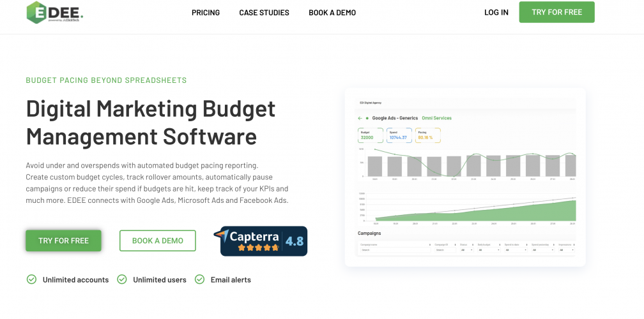The height and width of the screenshot is (319, 644).
Task: Sort by Daily budget column
Action: coord(500,245)
